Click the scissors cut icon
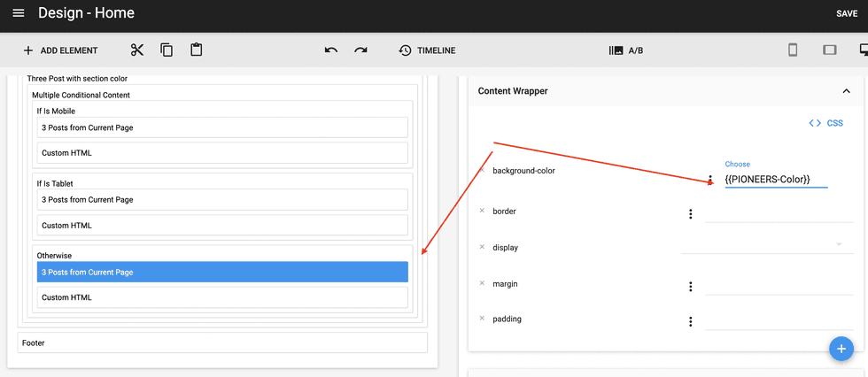868x377 pixels. 136,50
